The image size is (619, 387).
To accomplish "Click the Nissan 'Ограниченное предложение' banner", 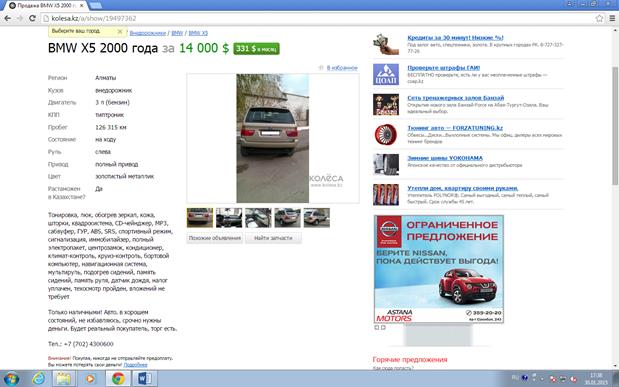I will 439,269.
